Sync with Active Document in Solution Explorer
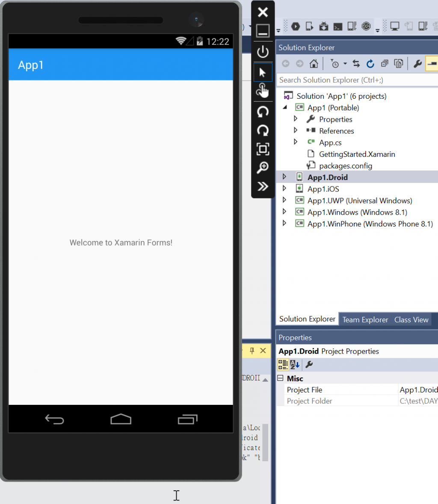This screenshot has height=504, width=438. [x=356, y=64]
